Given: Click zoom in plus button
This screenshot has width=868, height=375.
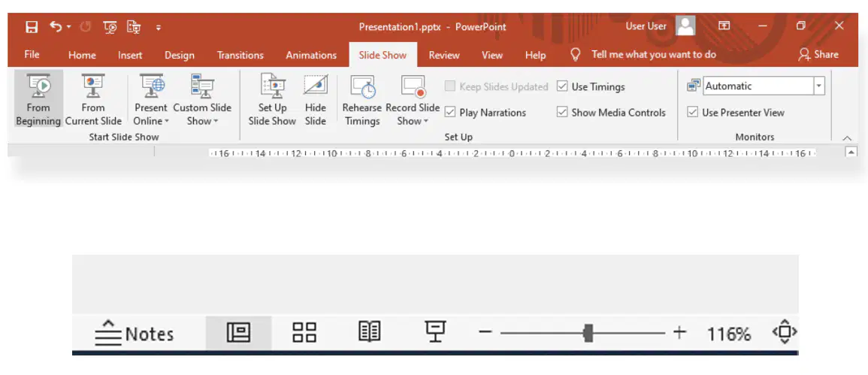Looking at the screenshot, I should pyautogui.click(x=680, y=332).
